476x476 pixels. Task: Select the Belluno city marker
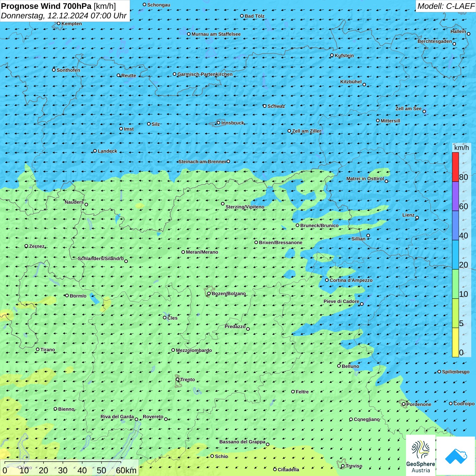pyautogui.click(x=339, y=366)
